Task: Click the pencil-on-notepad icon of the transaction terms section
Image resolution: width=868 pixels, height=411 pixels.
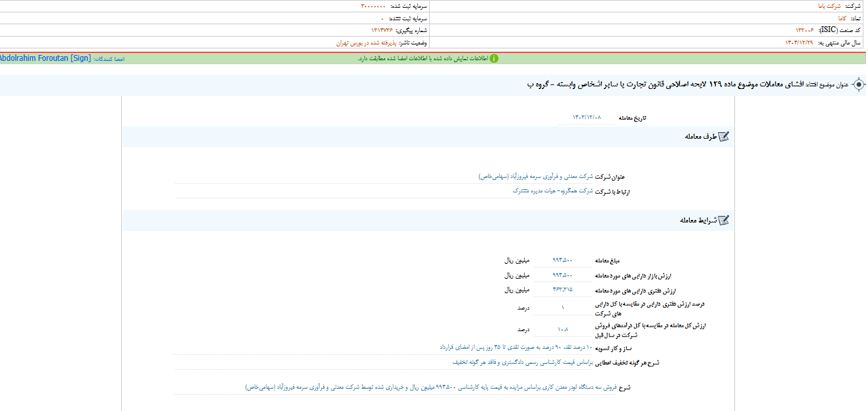Action: [x=725, y=221]
